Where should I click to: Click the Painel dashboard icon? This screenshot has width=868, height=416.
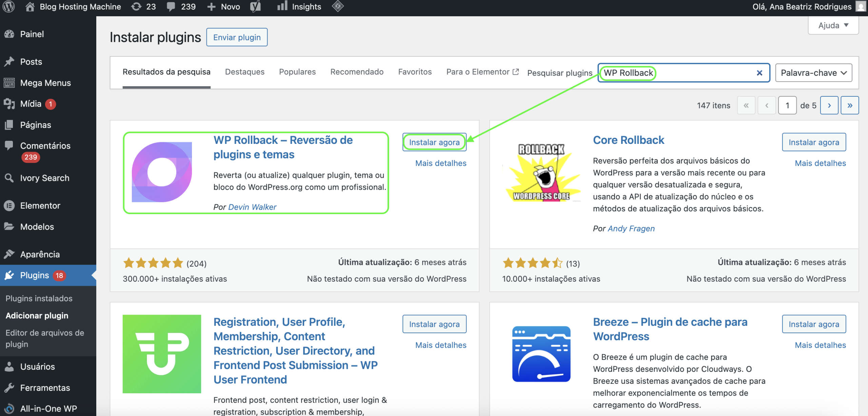click(x=9, y=34)
